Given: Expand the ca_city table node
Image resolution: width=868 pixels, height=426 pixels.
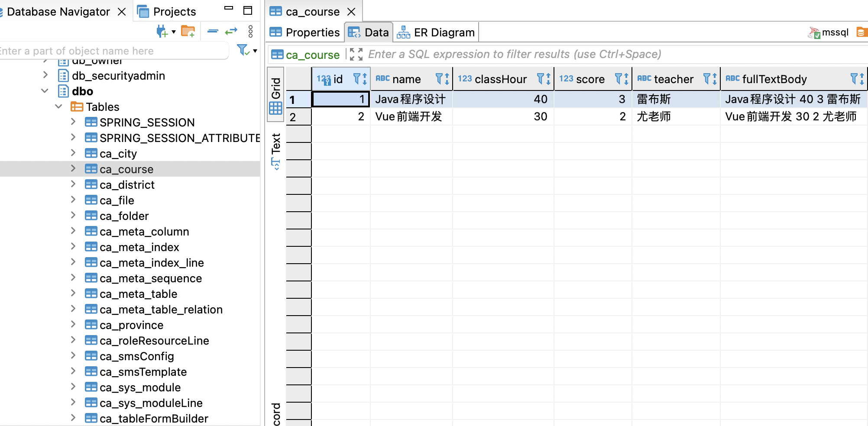Looking at the screenshot, I should (73, 153).
